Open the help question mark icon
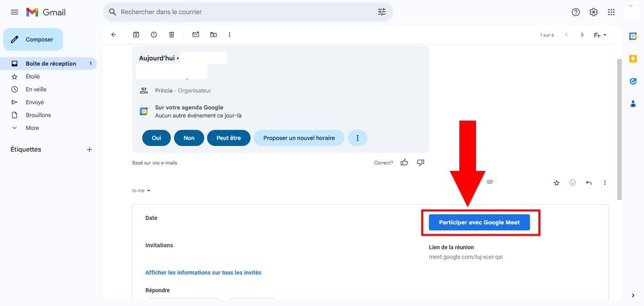This screenshot has height=306, width=644. 576,12
